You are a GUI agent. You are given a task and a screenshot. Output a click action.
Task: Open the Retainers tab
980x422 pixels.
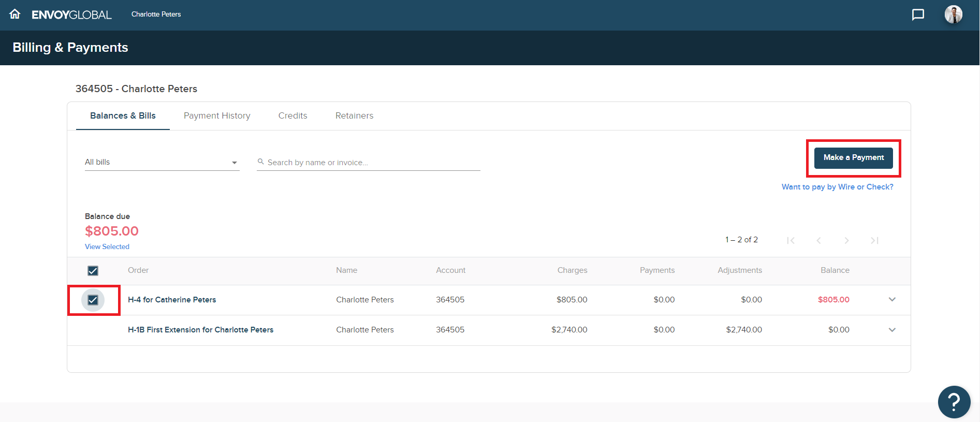pos(354,116)
